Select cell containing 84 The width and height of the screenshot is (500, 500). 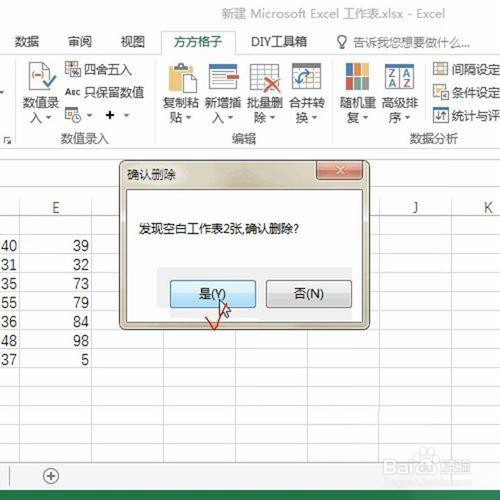56,322
